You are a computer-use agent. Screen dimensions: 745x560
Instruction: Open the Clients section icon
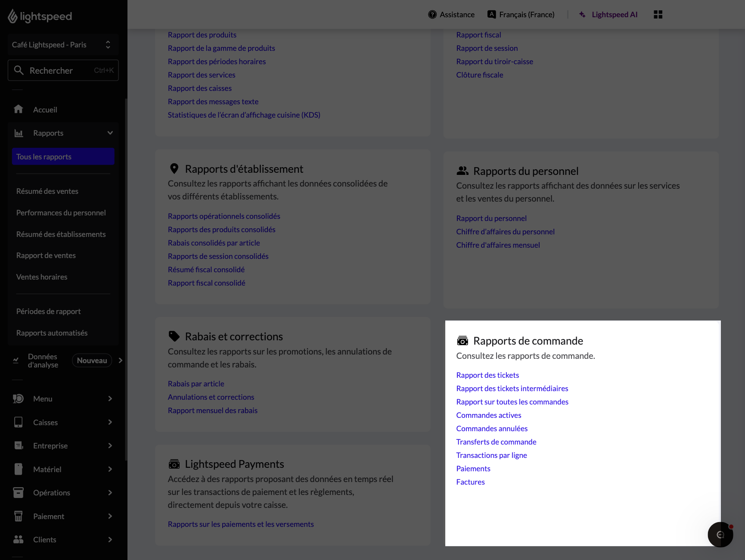[x=18, y=539]
